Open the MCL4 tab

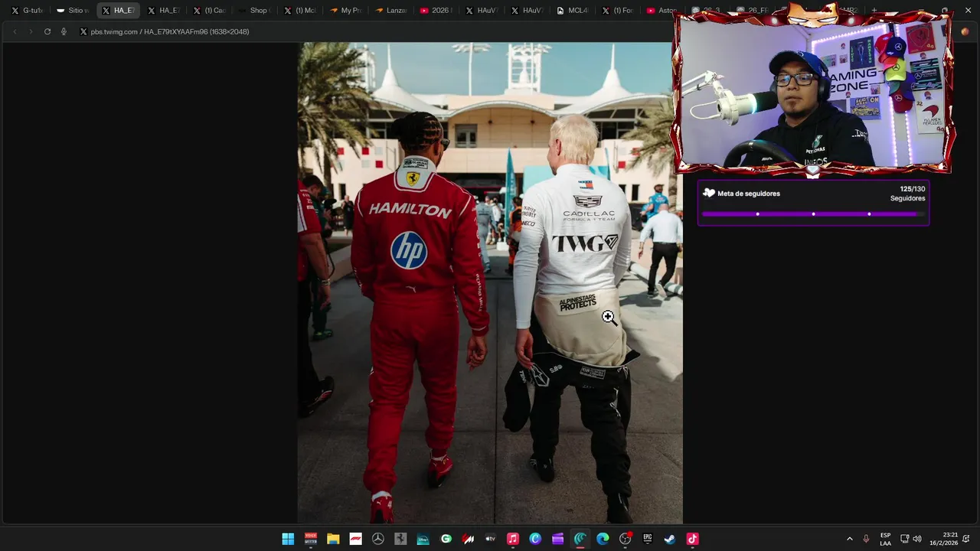click(573, 11)
